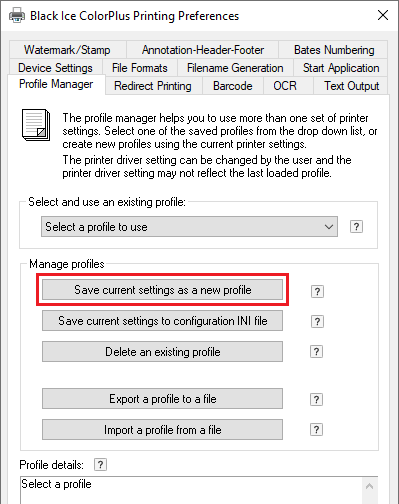Click help icon beside profile dropdown

click(356, 227)
